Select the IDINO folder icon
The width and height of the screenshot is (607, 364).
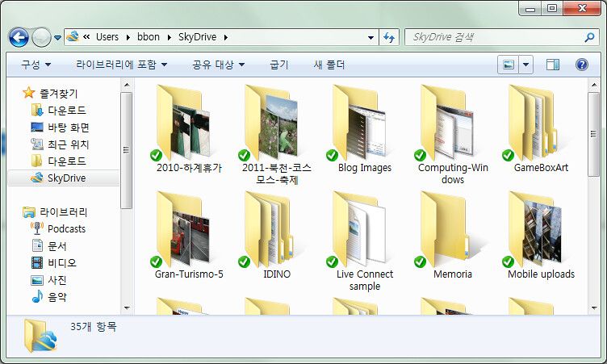click(x=270, y=229)
